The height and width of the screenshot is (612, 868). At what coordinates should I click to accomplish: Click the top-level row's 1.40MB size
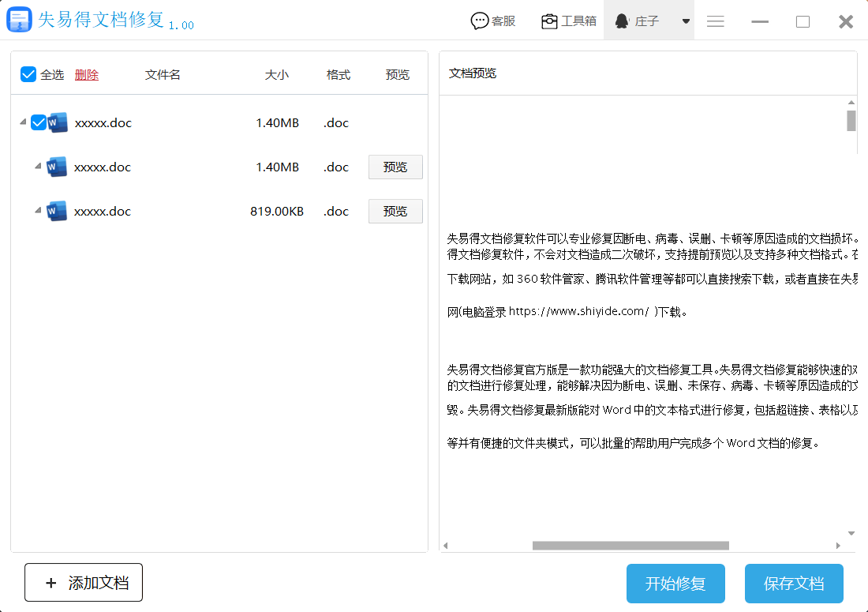tap(277, 122)
